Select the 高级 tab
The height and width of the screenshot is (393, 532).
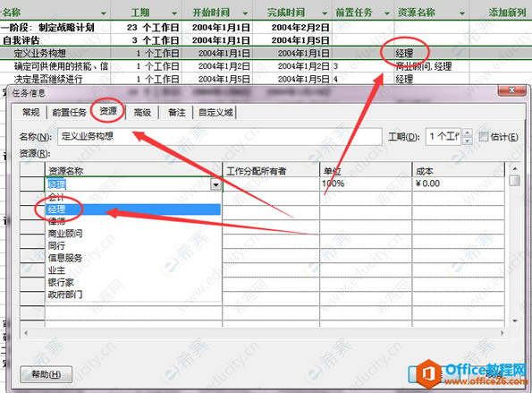(142, 112)
